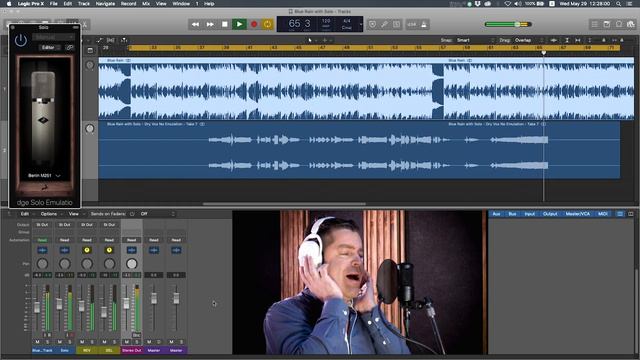The image size is (640, 360).
Task: Open Spotlight search in menu bar
Action: click(x=619, y=4)
